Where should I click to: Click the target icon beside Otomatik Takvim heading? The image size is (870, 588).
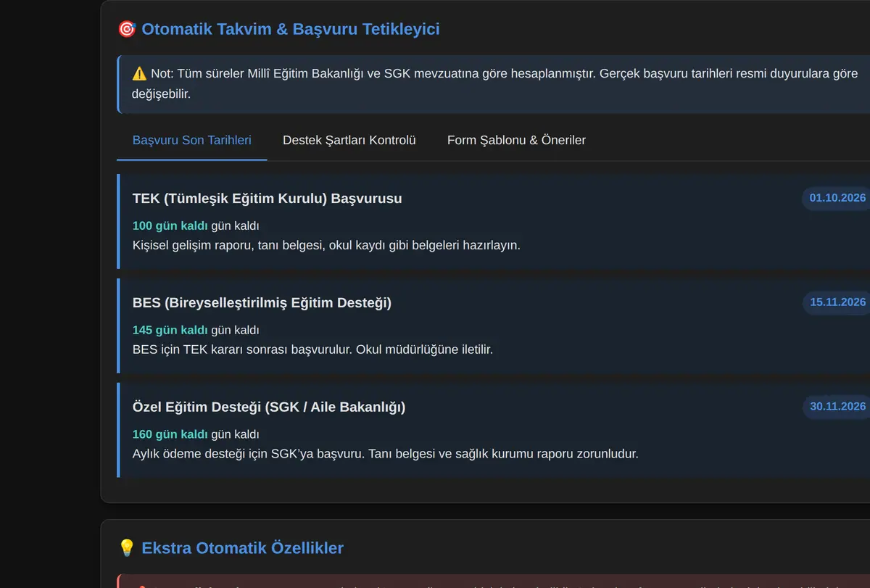[126, 29]
